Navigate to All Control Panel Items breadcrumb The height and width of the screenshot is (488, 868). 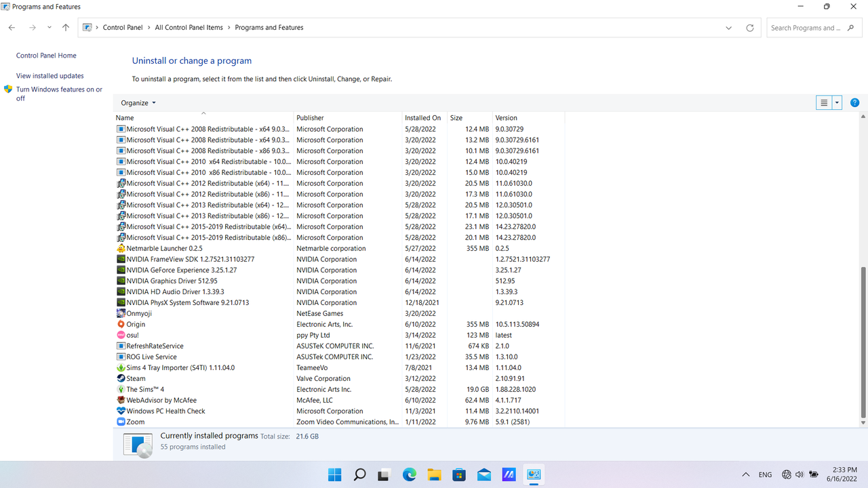[189, 27]
